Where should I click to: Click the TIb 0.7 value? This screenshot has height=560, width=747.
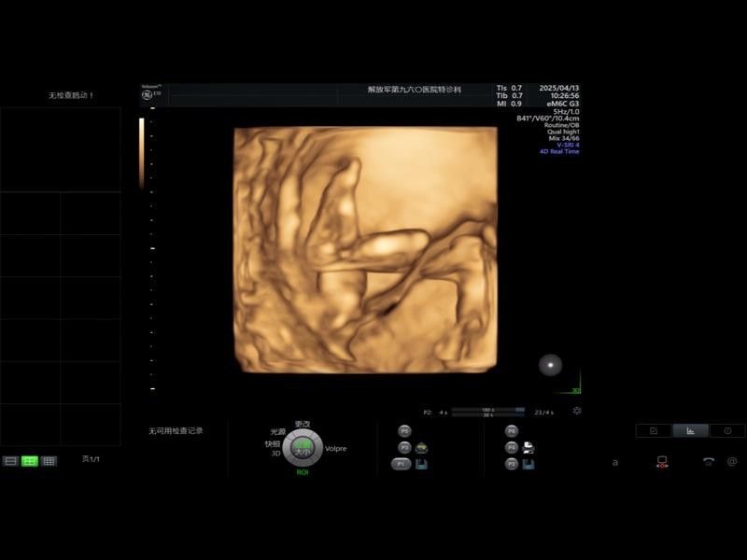click(509, 96)
